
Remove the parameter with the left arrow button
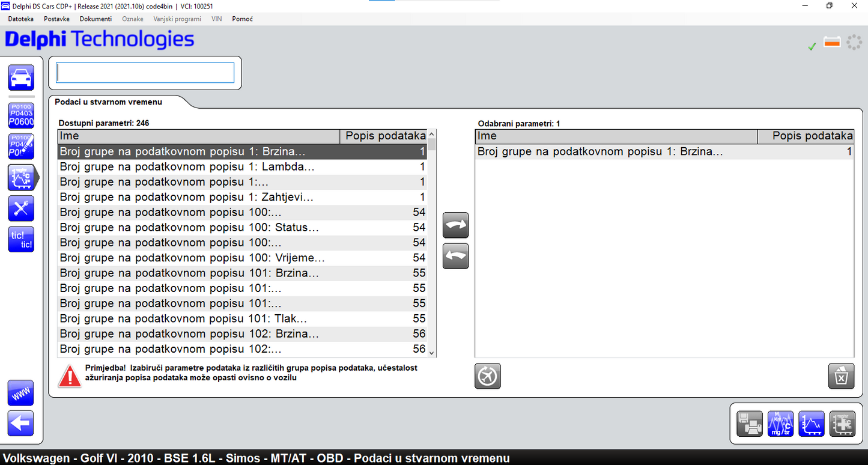click(455, 257)
